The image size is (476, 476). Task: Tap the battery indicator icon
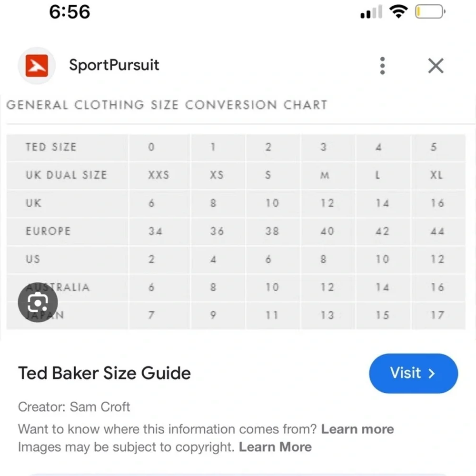pyautogui.click(x=430, y=12)
